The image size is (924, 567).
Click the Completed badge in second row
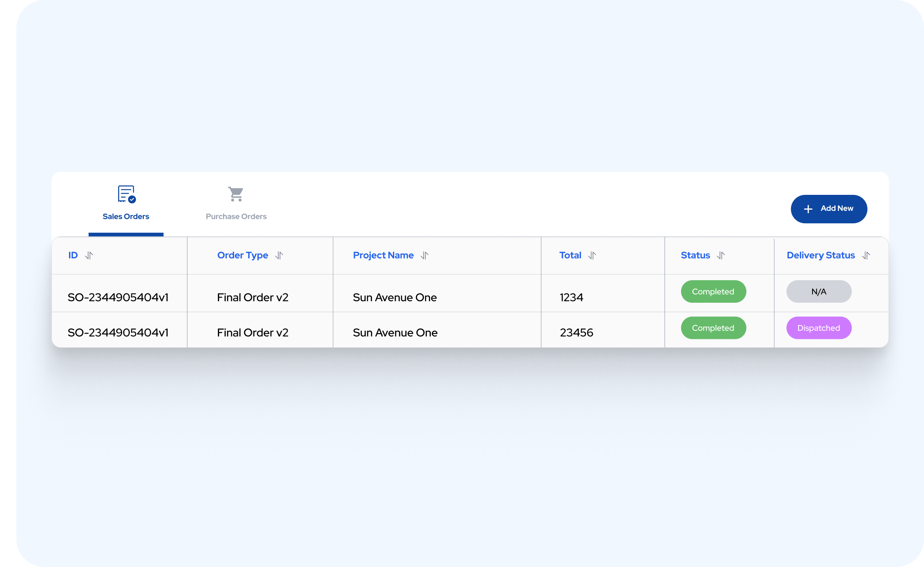pyautogui.click(x=713, y=328)
